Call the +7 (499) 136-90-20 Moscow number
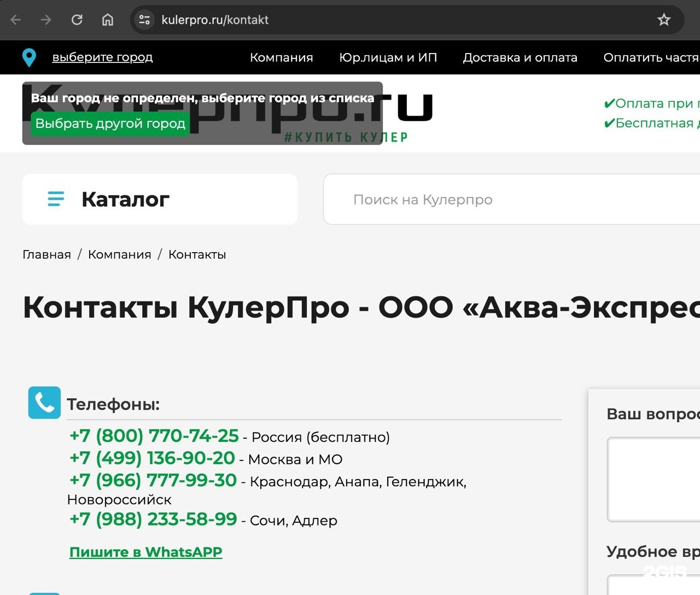 [152, 458]
